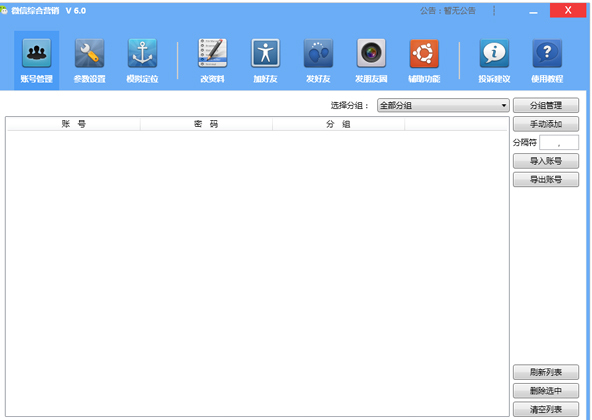The height and width of the screenshot is (420, 592).
Task: Click the 删除选中 button
Action: point(546,391)
